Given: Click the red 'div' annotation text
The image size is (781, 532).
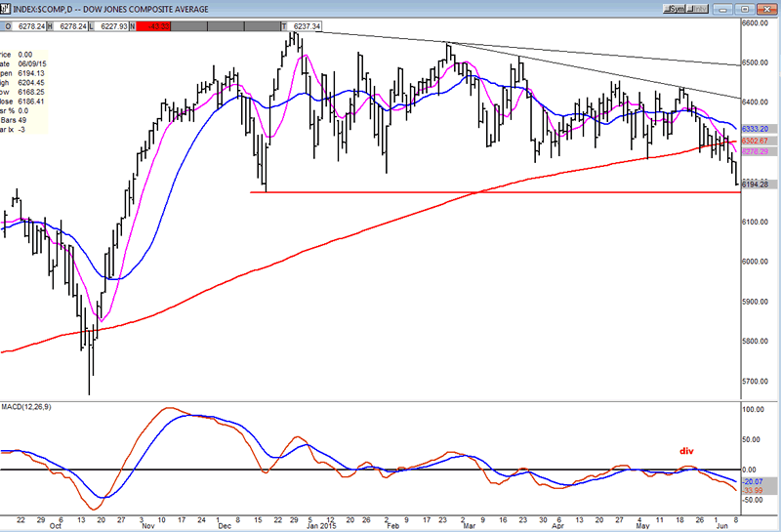Looking at the screenshot, I should 687,451.
